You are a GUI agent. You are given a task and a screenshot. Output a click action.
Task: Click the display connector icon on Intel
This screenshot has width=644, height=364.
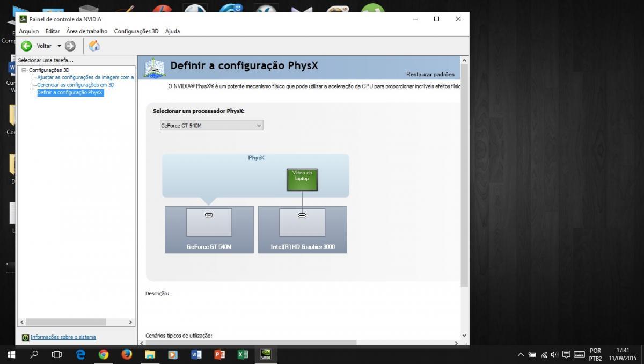point(302,215)
